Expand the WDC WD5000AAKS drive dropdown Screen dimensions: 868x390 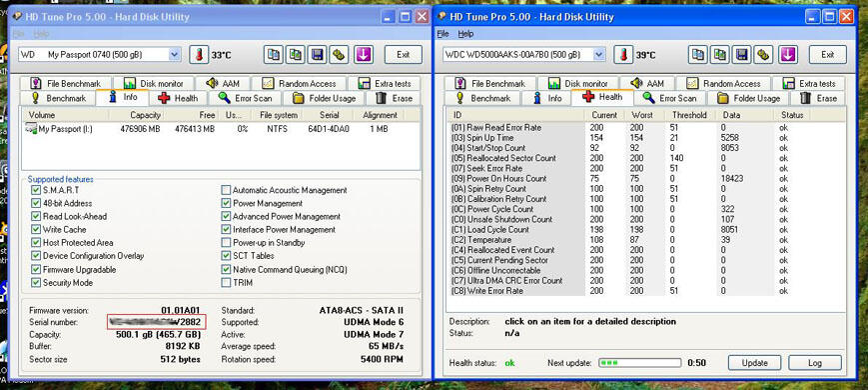[599, 54]
